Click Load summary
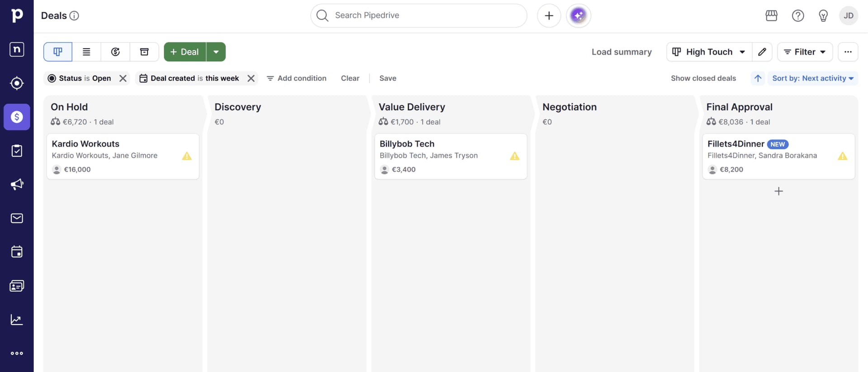This screenshot has width=868, height=372. 622,52
